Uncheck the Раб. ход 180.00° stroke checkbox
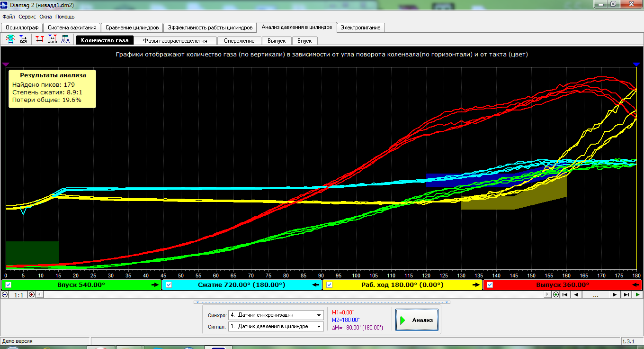644x349 pixels. click(x=330, y=285)
